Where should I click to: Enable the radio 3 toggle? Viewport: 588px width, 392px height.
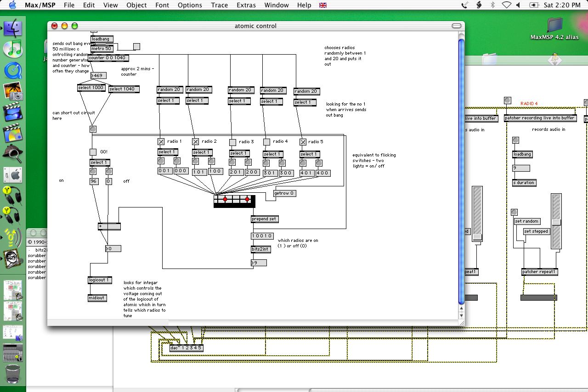pos(232,142)
